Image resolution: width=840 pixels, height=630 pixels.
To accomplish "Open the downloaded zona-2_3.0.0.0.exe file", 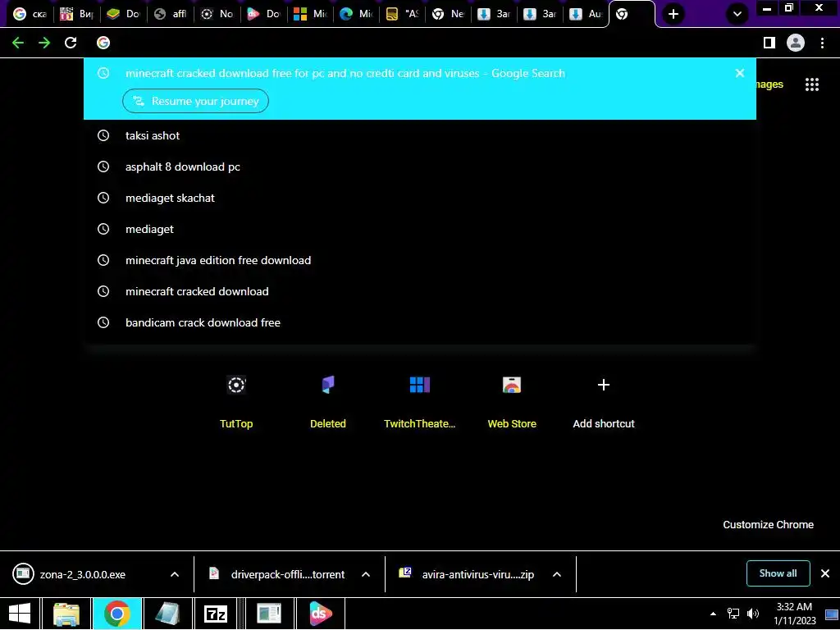I will pos(83,574).
